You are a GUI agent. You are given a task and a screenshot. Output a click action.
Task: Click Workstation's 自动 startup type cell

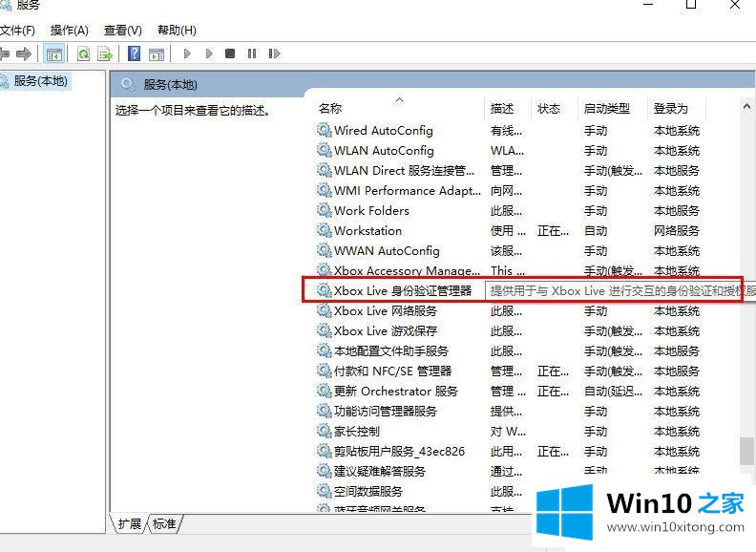coord(596,231)
